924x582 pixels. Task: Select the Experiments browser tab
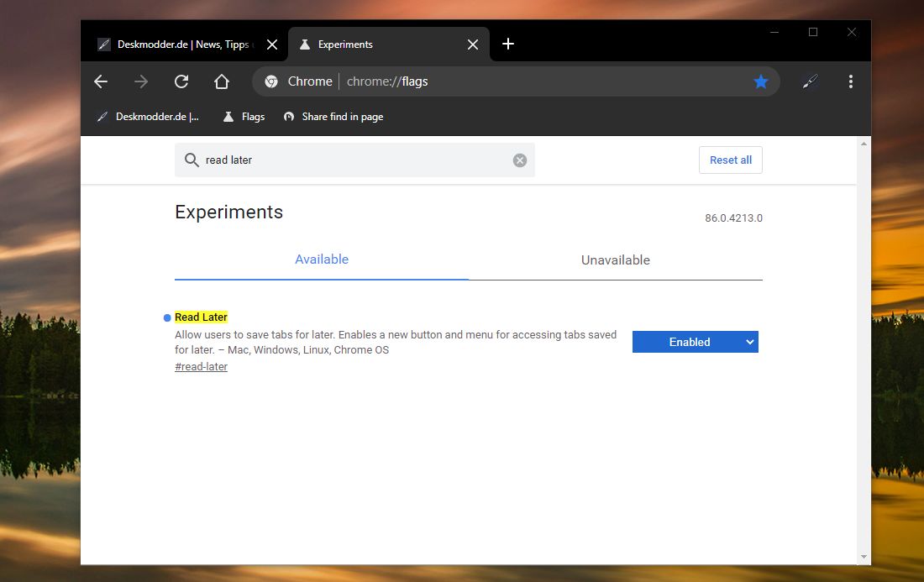coord(389,45)
